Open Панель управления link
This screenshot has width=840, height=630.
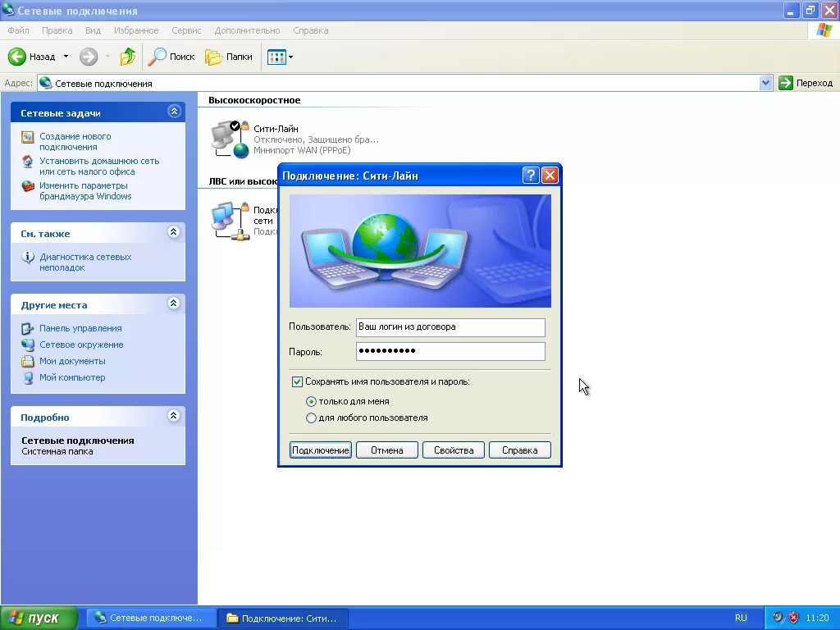[x=80, y=328]
